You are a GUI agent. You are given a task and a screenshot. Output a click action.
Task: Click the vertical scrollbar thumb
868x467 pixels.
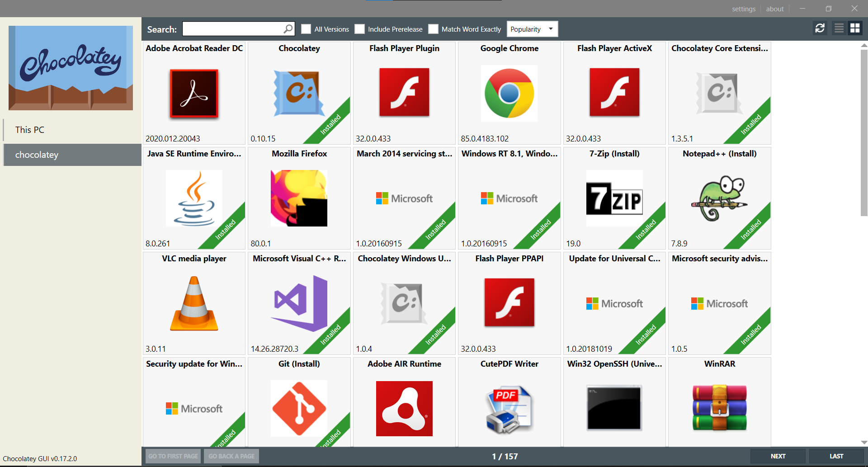tap(864, 132)
